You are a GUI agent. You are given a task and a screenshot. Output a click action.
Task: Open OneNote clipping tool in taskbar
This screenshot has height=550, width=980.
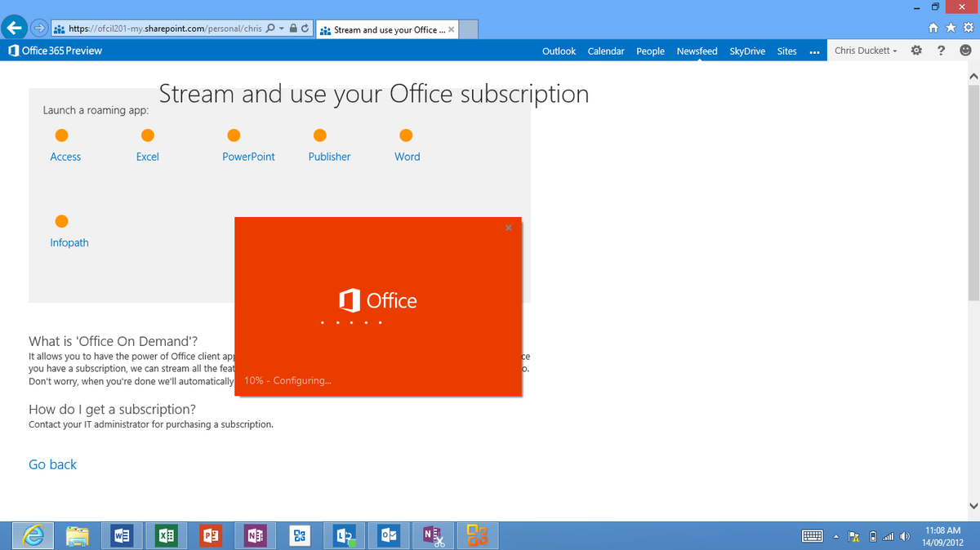pyautogui.click(x=433, y=535)
